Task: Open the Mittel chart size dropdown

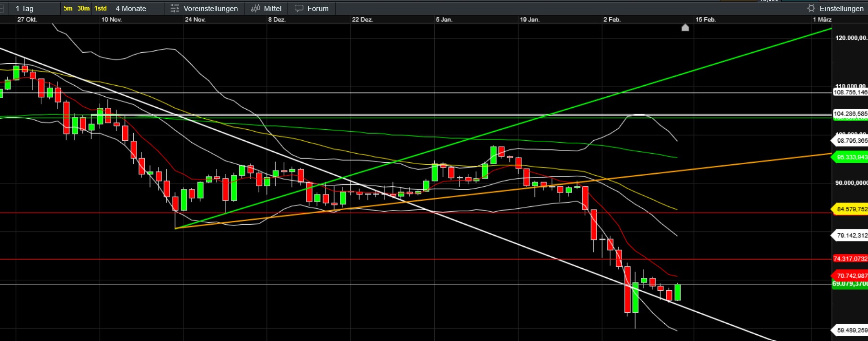Action: click(272, 9)
